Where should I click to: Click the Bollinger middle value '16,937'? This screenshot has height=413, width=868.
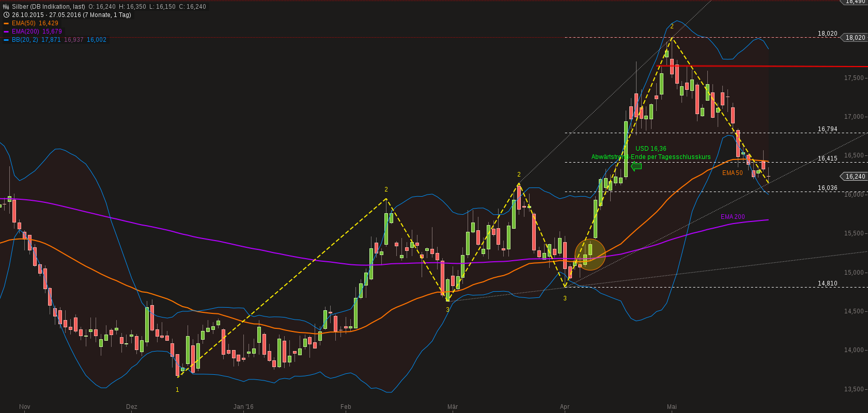pyautogui.click(x=74, y=40)
